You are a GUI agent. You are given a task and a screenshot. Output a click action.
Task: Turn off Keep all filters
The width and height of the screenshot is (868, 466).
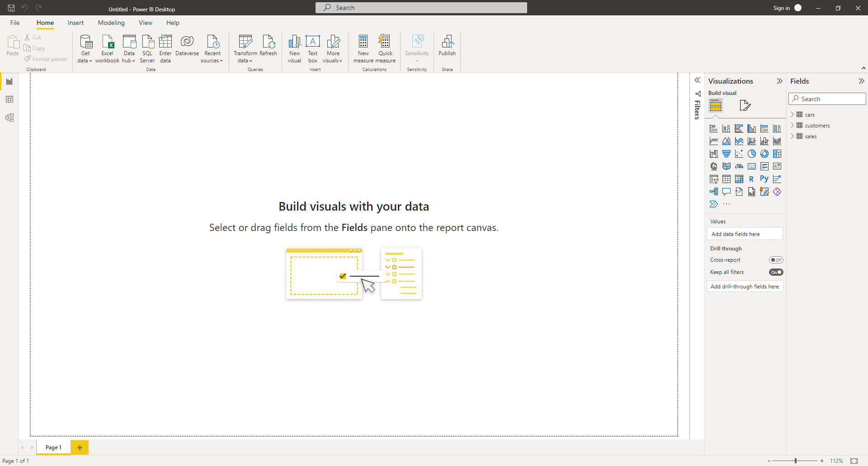tap(776, 272)
